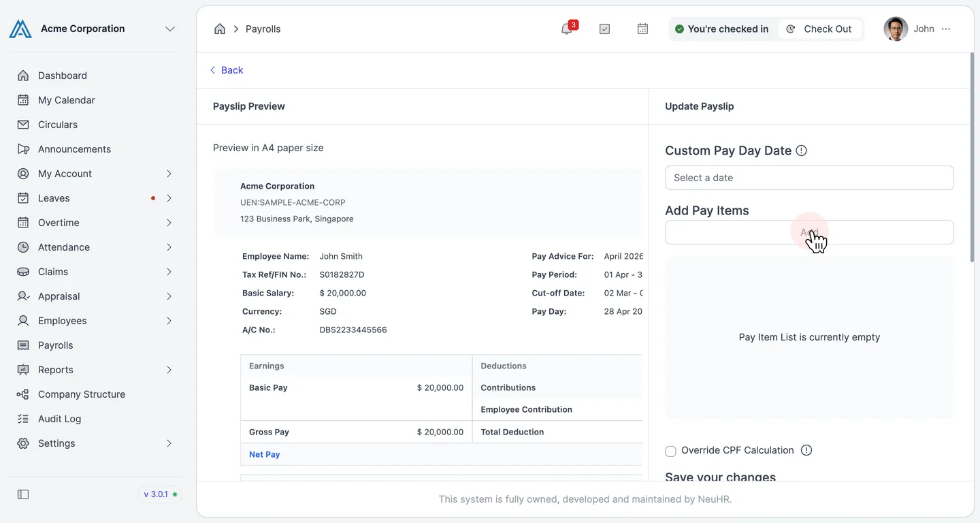The width and height of the screenshot is (980, 523).
Task: Click the Leaves calendar-check icon
Action: [23, 198]
